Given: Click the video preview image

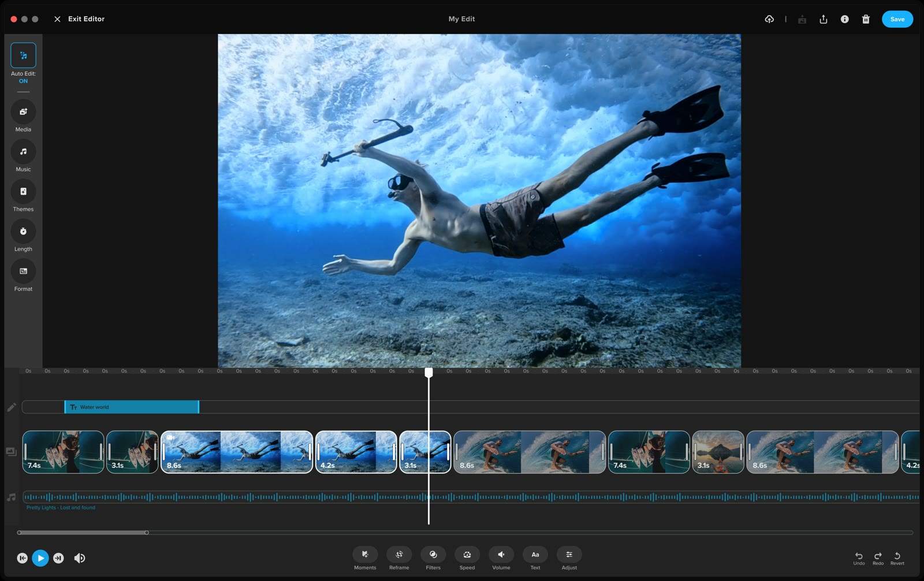Looking at the screenshot, I should pos(479,200).
